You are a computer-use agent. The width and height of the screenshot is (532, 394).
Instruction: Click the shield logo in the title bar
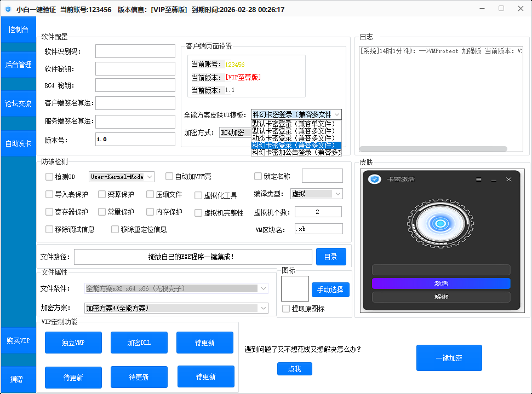coord(8,9)
